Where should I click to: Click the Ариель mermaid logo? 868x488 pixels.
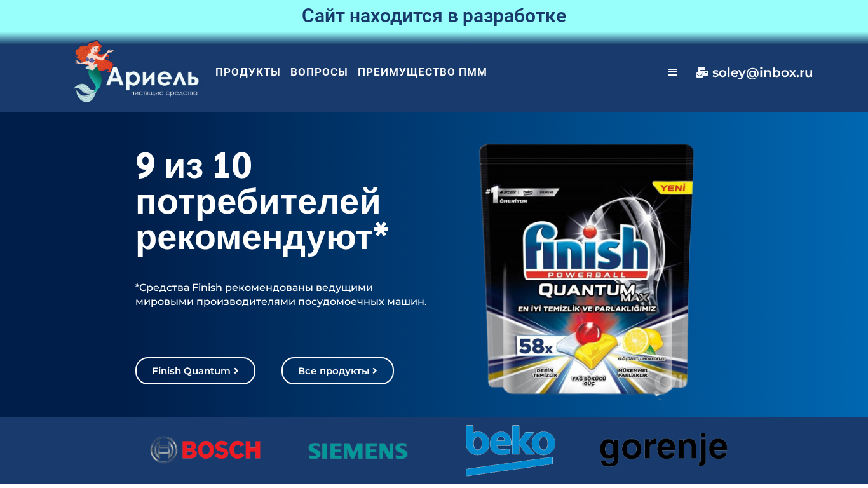click(x=136, y=72)
